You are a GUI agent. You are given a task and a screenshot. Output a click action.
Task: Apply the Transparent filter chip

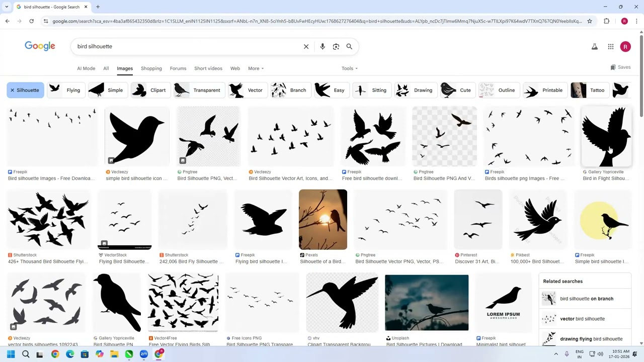coord(199,90)
